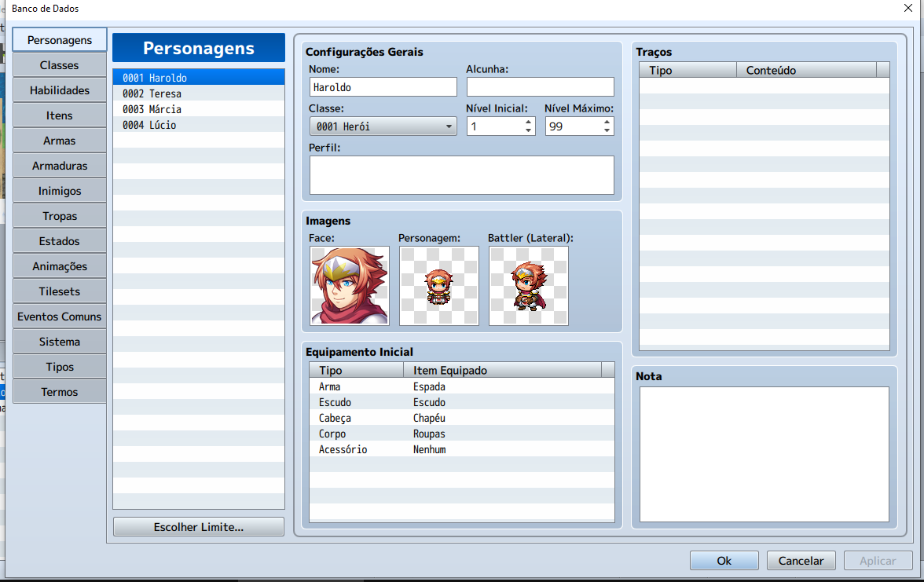
Task: Decrease the Nível Máximo value
Action: 607,130
